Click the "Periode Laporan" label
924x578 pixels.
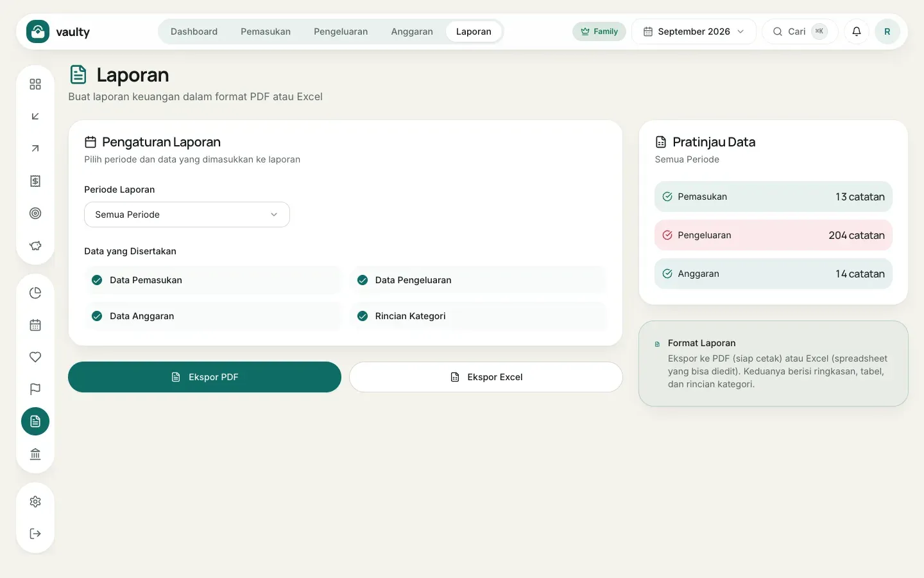(119, 189)
